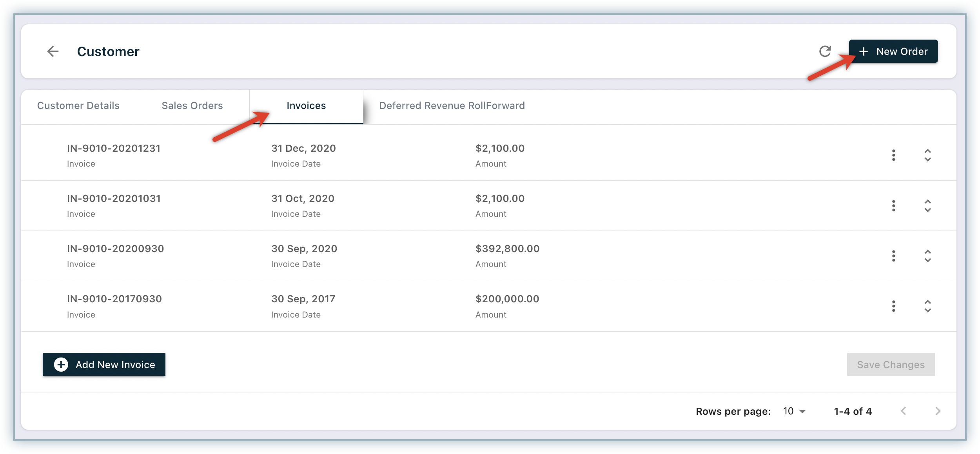This screenshot has width=980, height=454.
Task: Switch to Customer Details tab
Action: point(78,105)
